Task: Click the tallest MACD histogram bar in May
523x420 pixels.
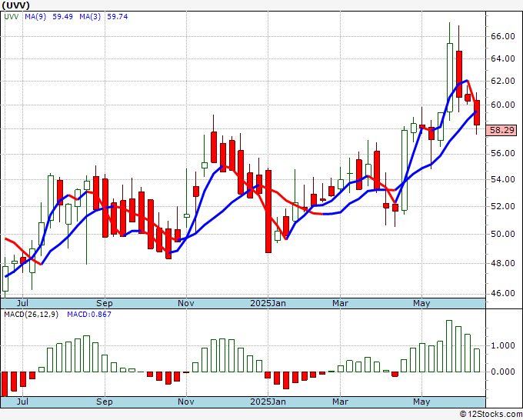Action: point(449,346)
